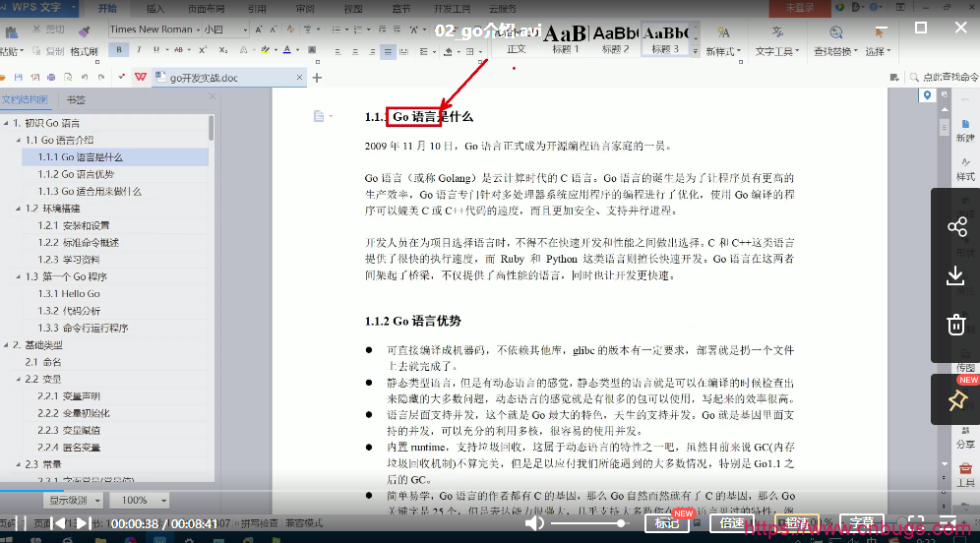Toggle justify paragraph alignment
The height and width of the screenshot is (543, 980).
click(389, 51)
